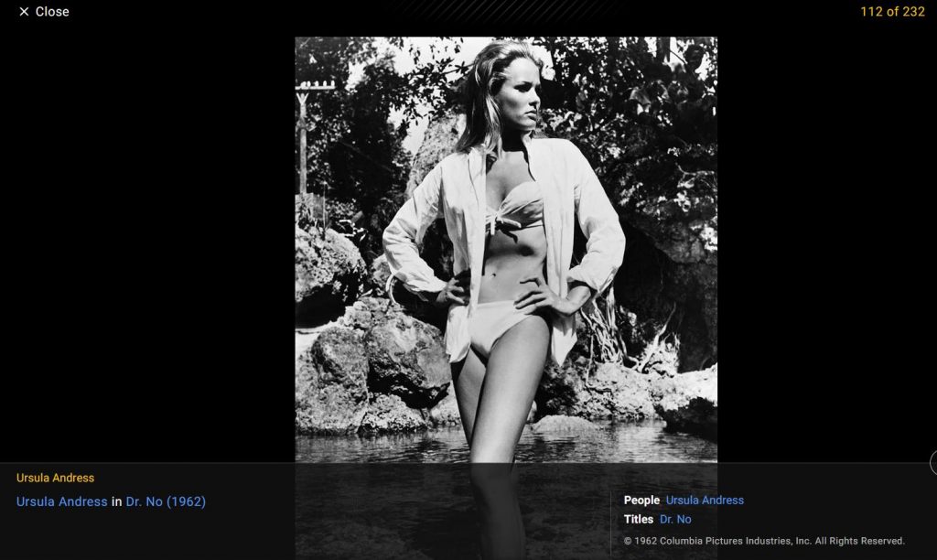Image resolution: width=937 pixels, height=560 pixels.
Task: Click the Titles label
Action: (x=639, y=520)
